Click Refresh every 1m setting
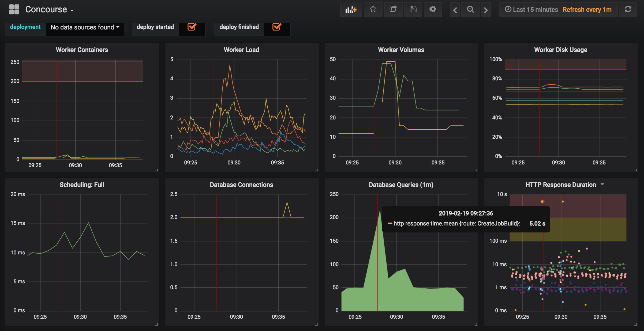The image size is (644, 331). pyautogui.click(x=587, y=9)
